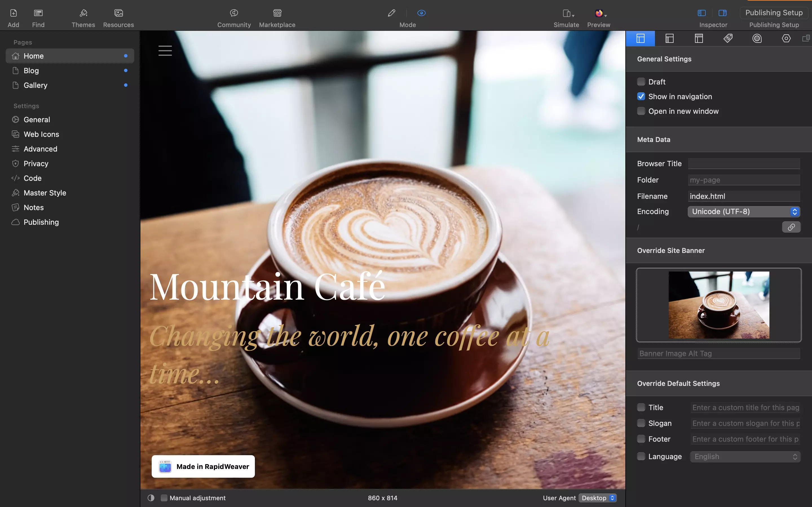Image resolution: width=812 pixels, height=507 pixels.
Task: Open Gallery page in sidebar
Action: point(35,85)
